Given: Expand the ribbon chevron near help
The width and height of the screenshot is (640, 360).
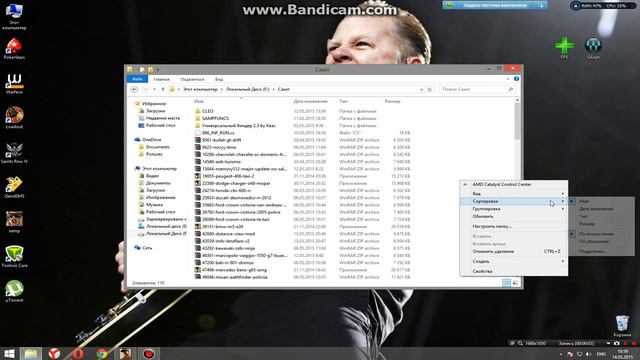Looking at the screenshot, I should click(508, 79).
